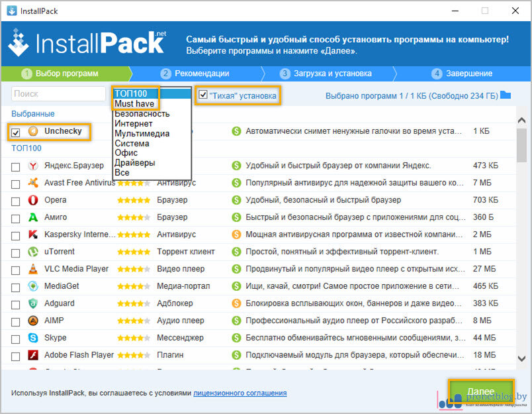Image resolution: width=532 pixels, height=414 pixels.
Task: Check the VLC Media Player checkbox
Action: 16,271
